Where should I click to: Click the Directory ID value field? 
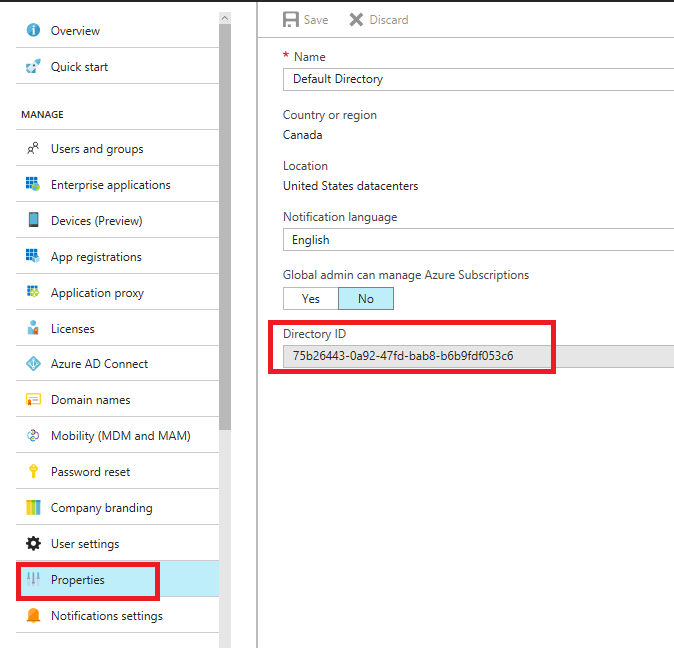(478, 356)
